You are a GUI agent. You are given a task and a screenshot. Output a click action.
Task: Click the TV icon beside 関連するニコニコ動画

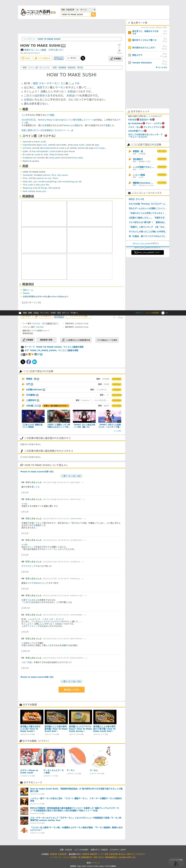coord(22,50)
